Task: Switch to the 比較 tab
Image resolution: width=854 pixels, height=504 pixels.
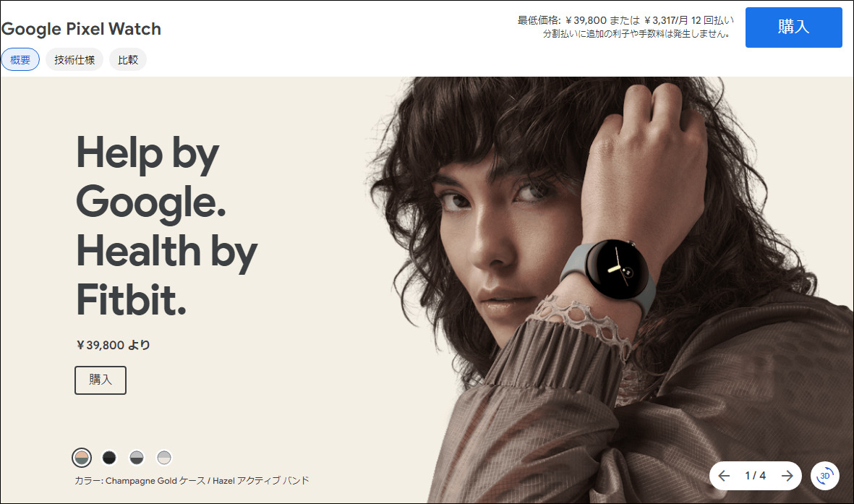Action: pyautogui.click(x=128, y=59)
